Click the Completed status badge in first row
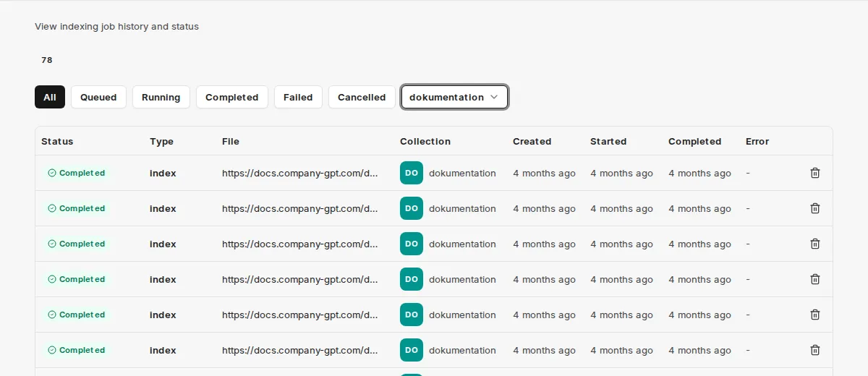This screenshot has height=376, width=868. [76, 173]
